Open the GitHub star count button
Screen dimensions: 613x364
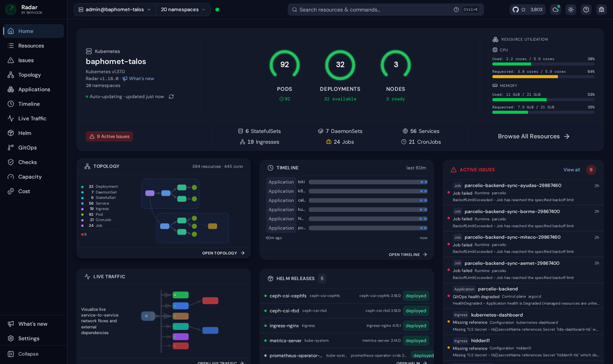[x=527, y=10]
